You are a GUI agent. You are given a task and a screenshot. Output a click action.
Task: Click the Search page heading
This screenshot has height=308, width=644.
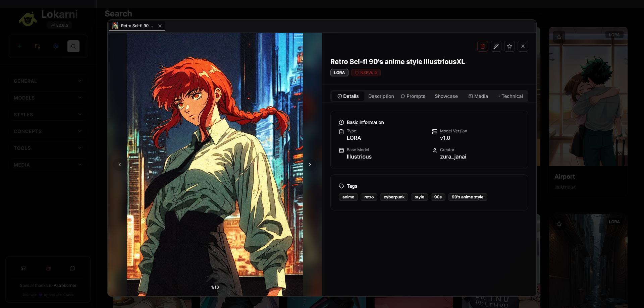tap(118, 14)
